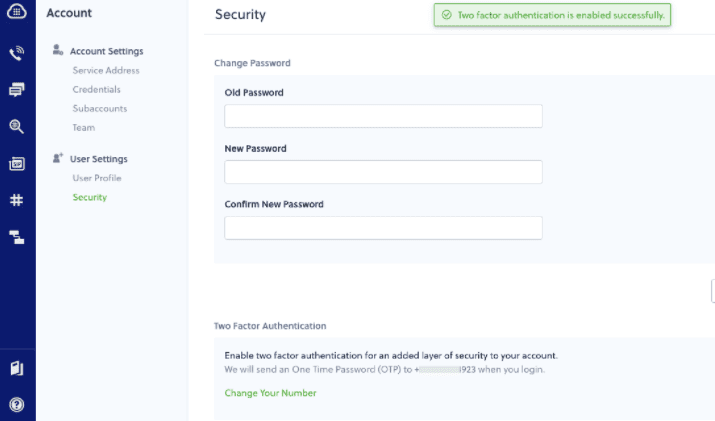Viewport: 715px width, 421px height.
Task: Open the cloud logo home icon
Action: (16, 11)
